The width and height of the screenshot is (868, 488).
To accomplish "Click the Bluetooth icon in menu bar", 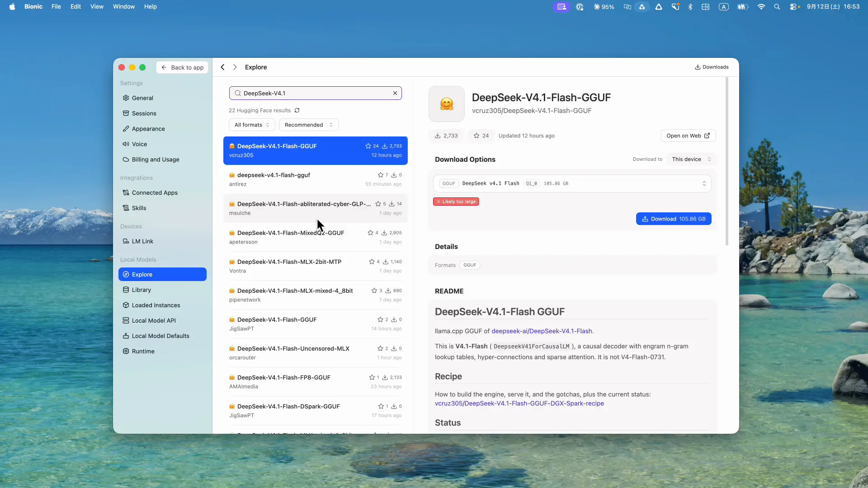I will tap(690, 7).
